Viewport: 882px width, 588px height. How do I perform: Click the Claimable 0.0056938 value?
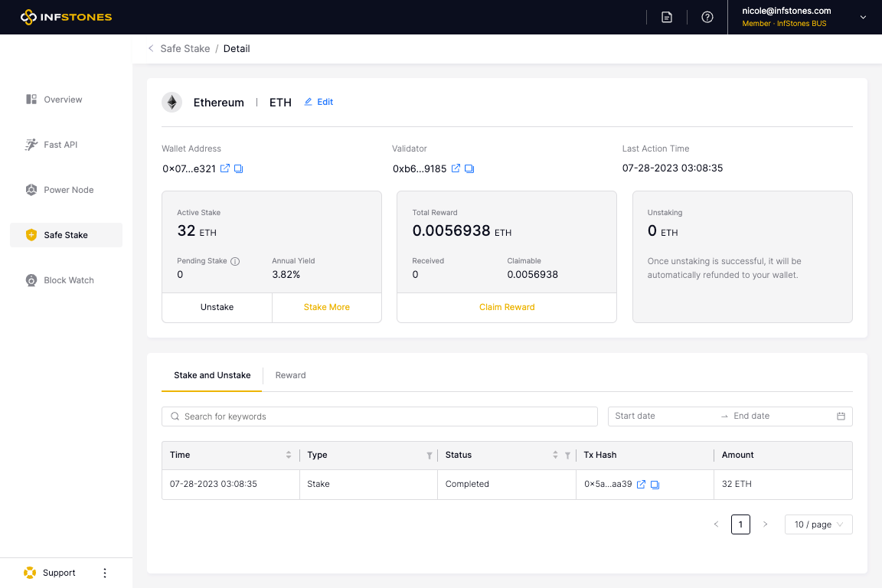[x=532, y=275]
